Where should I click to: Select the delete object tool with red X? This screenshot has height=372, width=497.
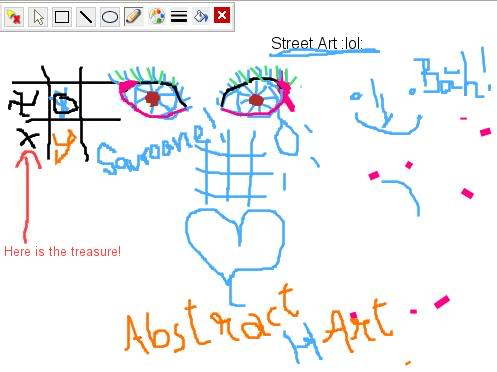point(14,16)
